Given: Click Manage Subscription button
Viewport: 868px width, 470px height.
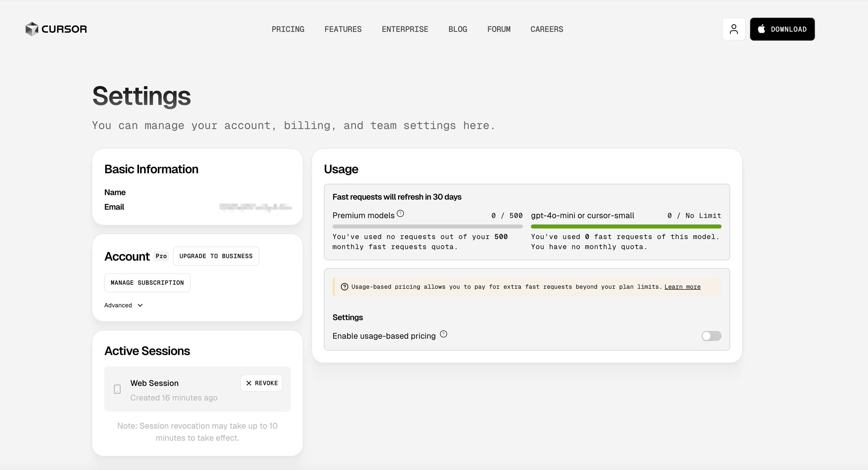Looking at the screenshot, I should pyautogui.click(x=147, y=283).
